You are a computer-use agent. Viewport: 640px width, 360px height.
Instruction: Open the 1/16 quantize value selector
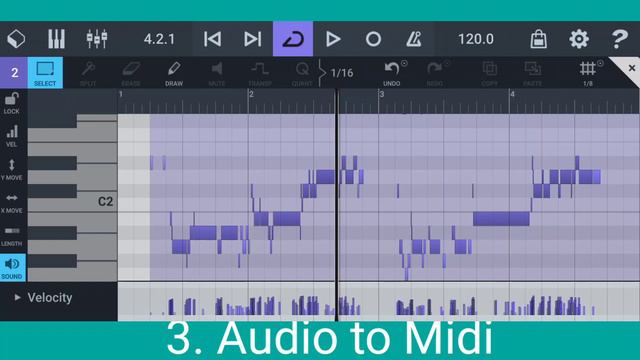[342, 73]
